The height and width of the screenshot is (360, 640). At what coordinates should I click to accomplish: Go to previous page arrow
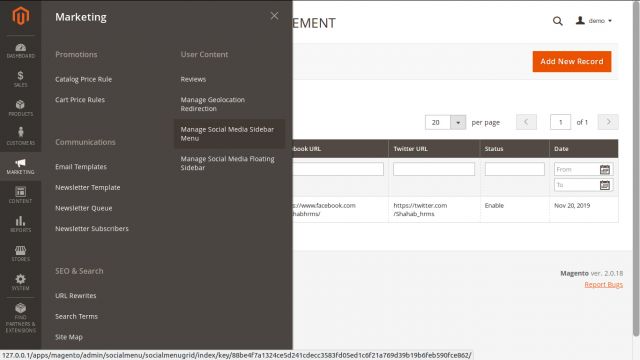click(526, 122)
